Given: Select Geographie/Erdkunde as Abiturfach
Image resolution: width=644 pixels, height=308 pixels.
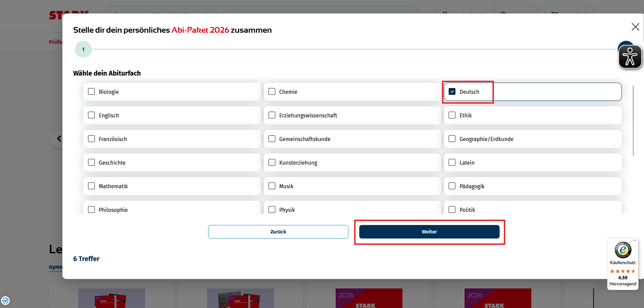Looking at the screenshot, I should click(x=452, y=139).
